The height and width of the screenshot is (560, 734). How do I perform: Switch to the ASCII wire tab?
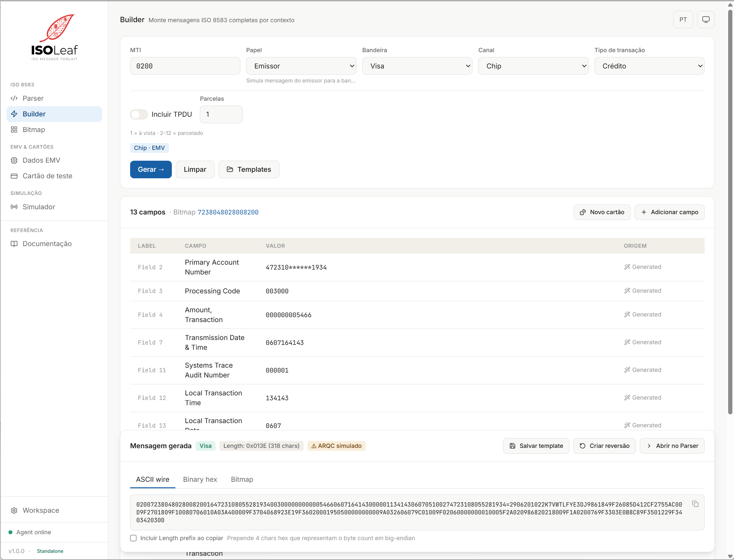click(153, 479)
